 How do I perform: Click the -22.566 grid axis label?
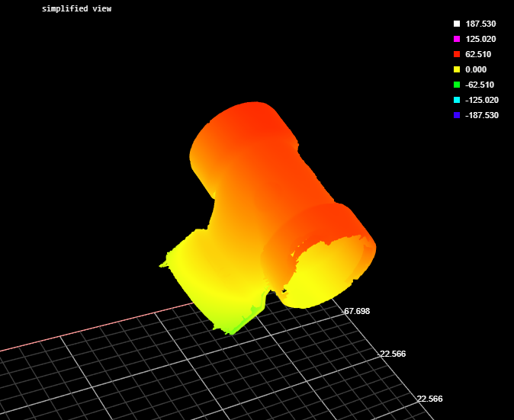click(391, 354)
